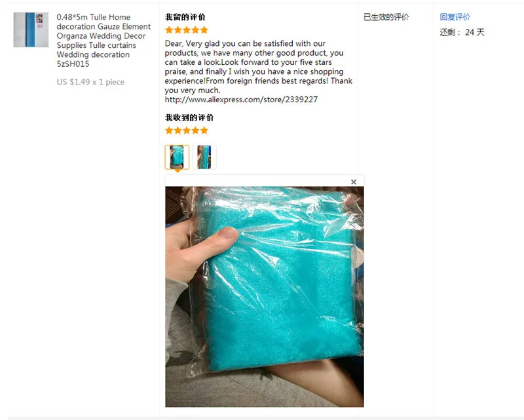Click the enlarged turquoise tulle photo

(265, 297)
